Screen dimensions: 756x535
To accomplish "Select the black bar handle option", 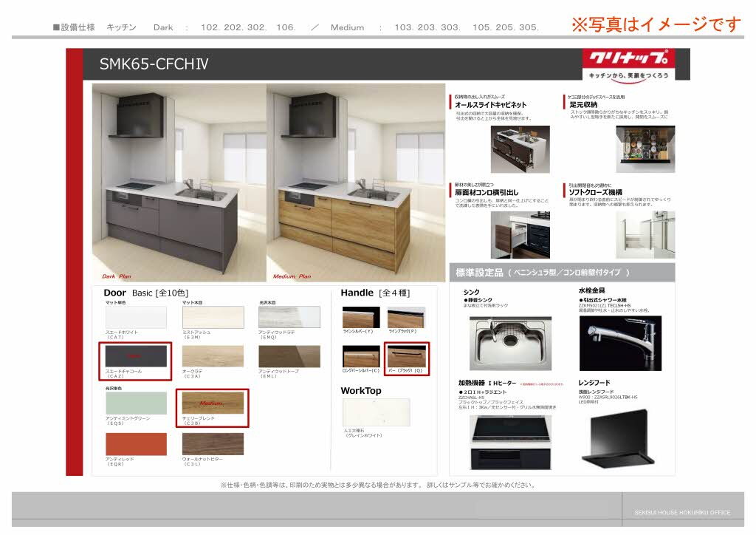I will [407, 356].
